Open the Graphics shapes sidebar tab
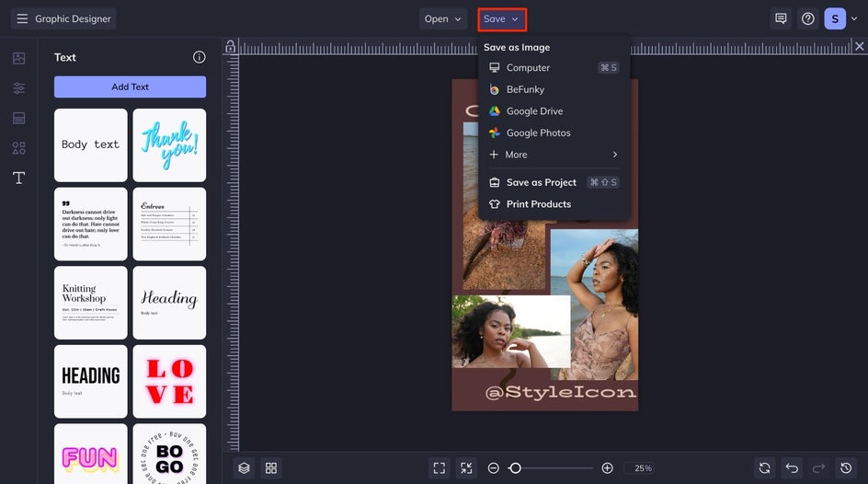The width and height of the screenshot is (868, 484). point(18,148)
